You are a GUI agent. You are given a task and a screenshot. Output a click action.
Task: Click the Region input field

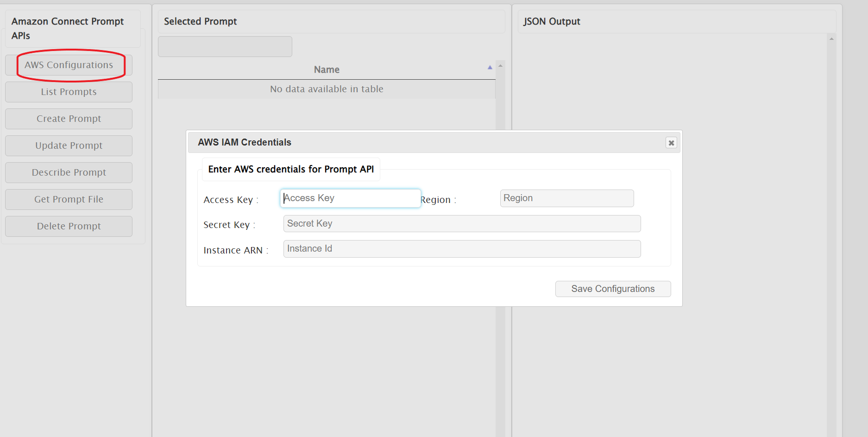point(567,198)
